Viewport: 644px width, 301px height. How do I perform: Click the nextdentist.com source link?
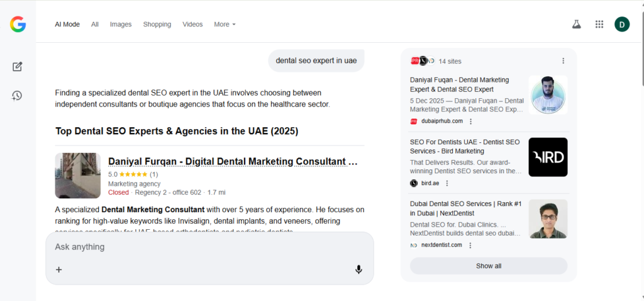pos(441,246)
